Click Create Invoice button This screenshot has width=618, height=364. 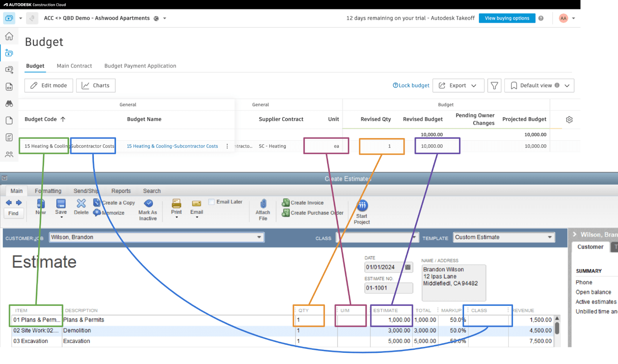303,203
